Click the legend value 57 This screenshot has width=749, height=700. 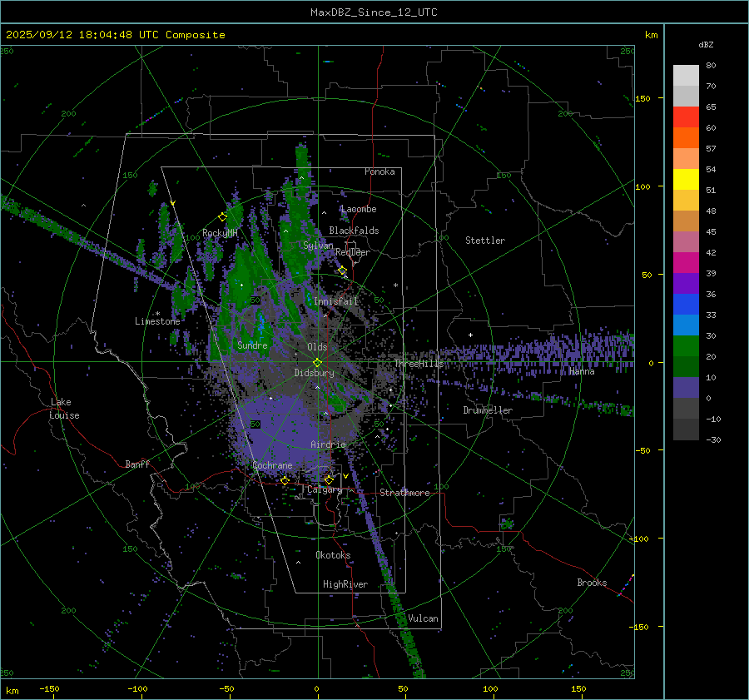tap(712, 149)
